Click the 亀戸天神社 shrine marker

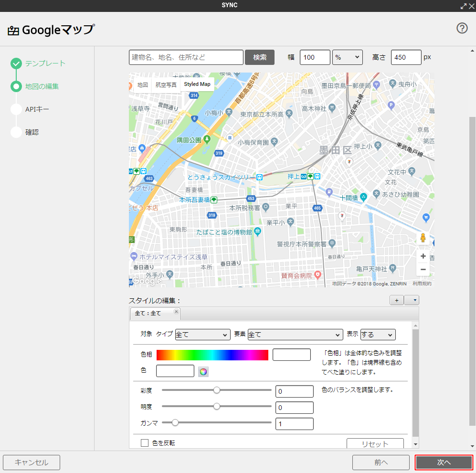tap(392, 268)
